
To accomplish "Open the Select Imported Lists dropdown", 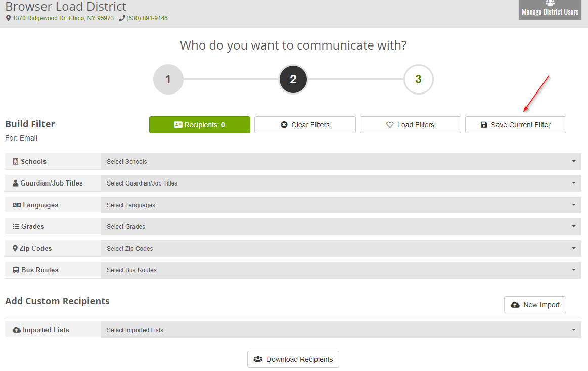I will (x=341, y=330).
